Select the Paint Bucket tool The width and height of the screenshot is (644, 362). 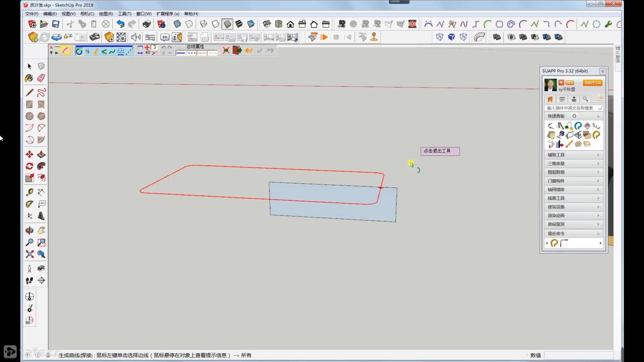(29, 78)
